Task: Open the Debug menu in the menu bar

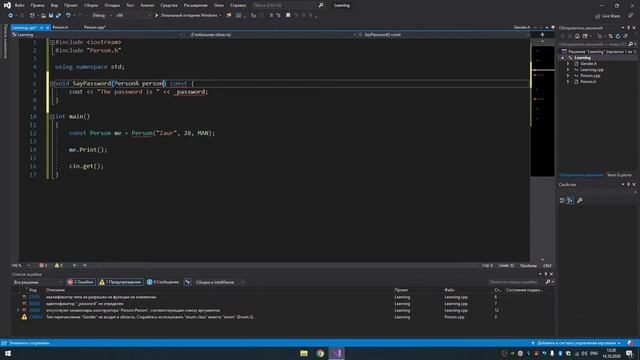Action: (112, 5)
